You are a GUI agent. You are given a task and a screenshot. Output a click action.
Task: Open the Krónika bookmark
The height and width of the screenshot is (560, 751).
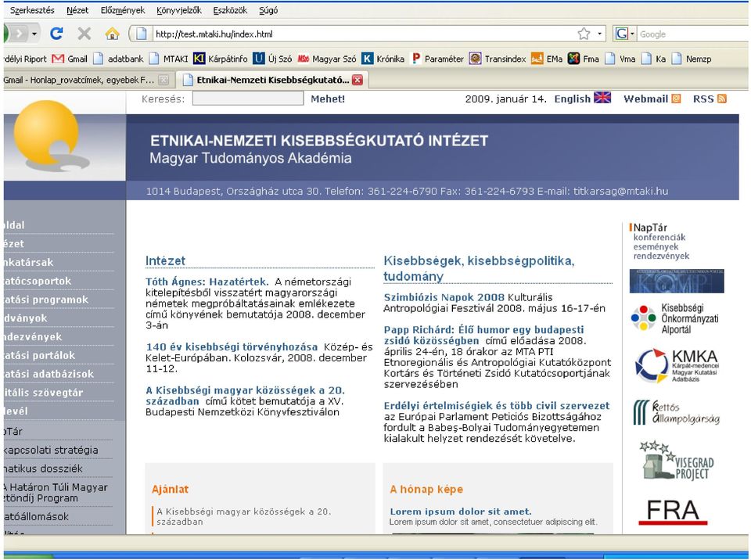[x=383, y=59]
